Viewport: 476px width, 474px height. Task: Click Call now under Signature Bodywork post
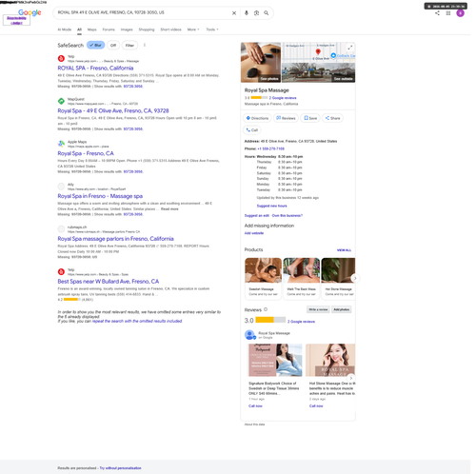point(255,406)
